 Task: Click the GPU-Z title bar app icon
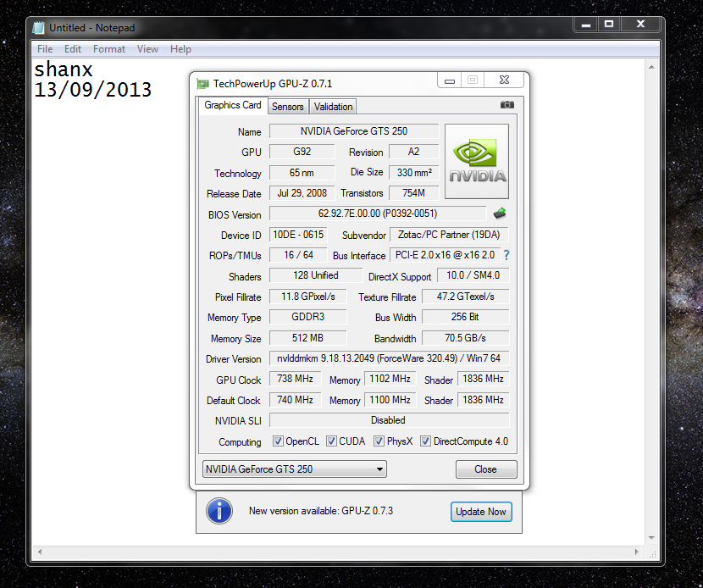coord(203,83)
